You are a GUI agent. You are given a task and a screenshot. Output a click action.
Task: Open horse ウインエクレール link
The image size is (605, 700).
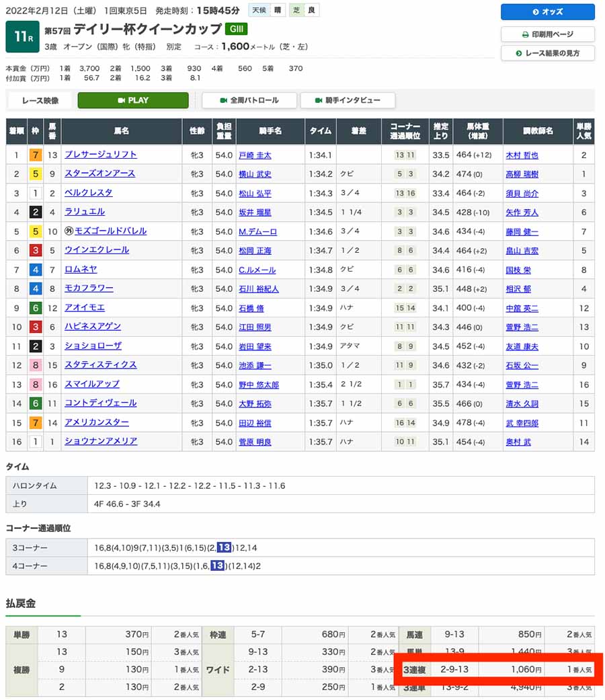point(97,250)
